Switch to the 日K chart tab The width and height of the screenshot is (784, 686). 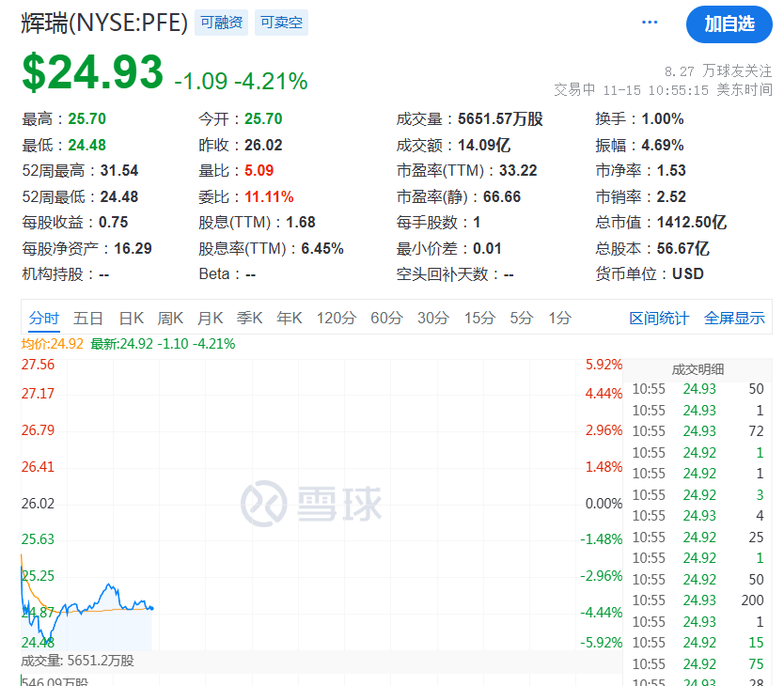pyautogui.click(x=132, y=319)
